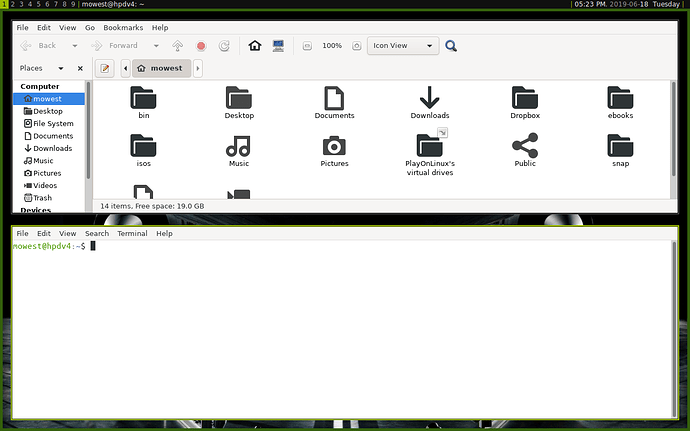
Task: Open the Bookmarks menu
Action: point(123,27)
